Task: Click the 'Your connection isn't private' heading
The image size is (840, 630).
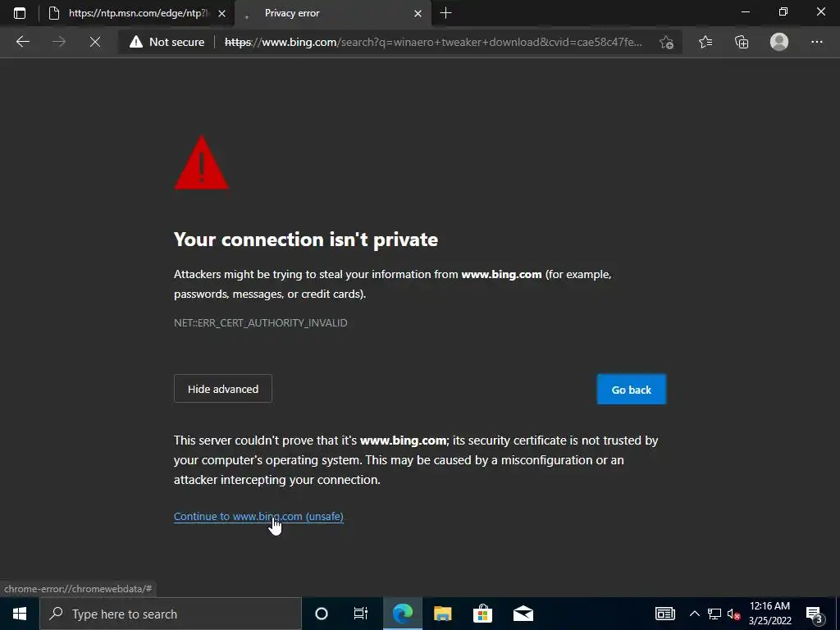Action: [x=306, y=240]
